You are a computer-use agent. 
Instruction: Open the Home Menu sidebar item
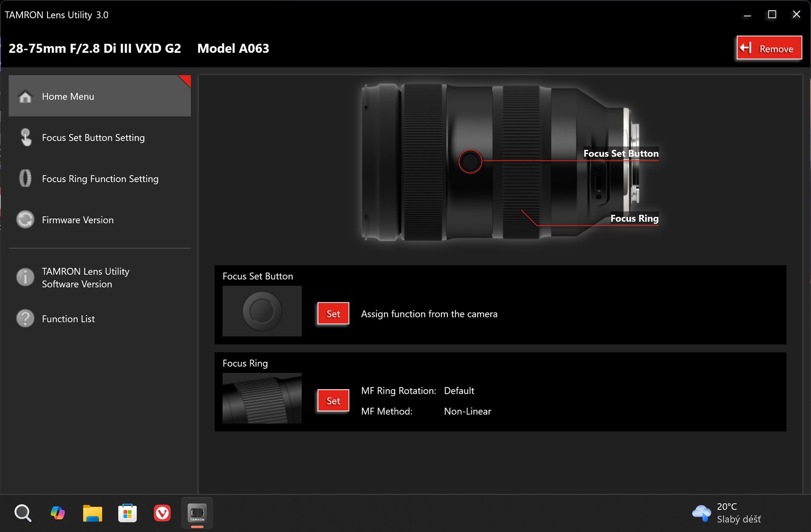tap(100, 96)
